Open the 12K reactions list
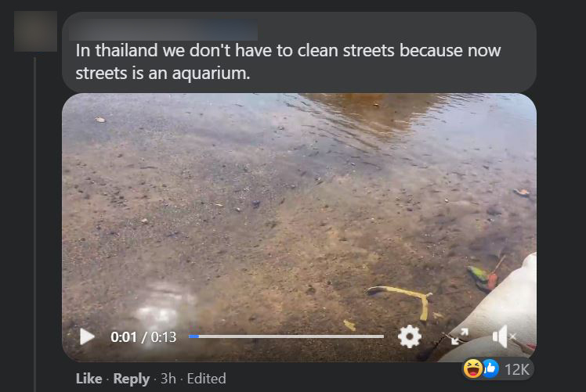Screen dimensions: 586x392 pyautogui.click(x=517, y=369)
